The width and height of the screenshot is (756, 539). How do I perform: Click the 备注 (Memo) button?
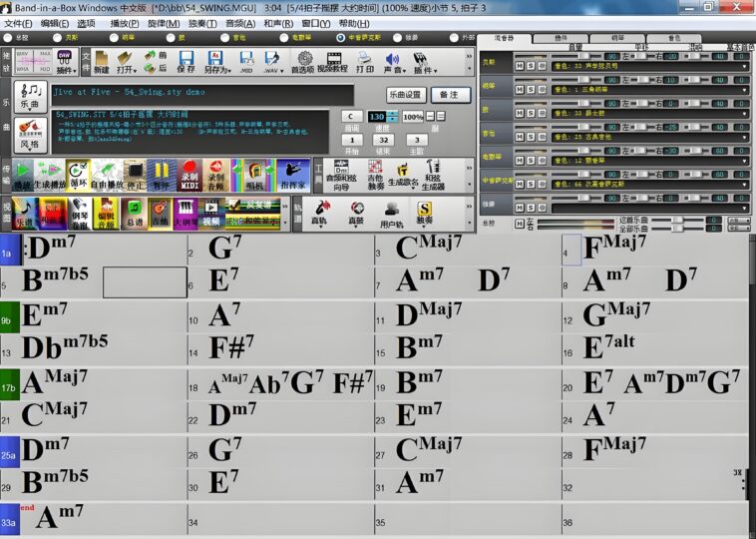pyautogui.click(x=450, y=94)
